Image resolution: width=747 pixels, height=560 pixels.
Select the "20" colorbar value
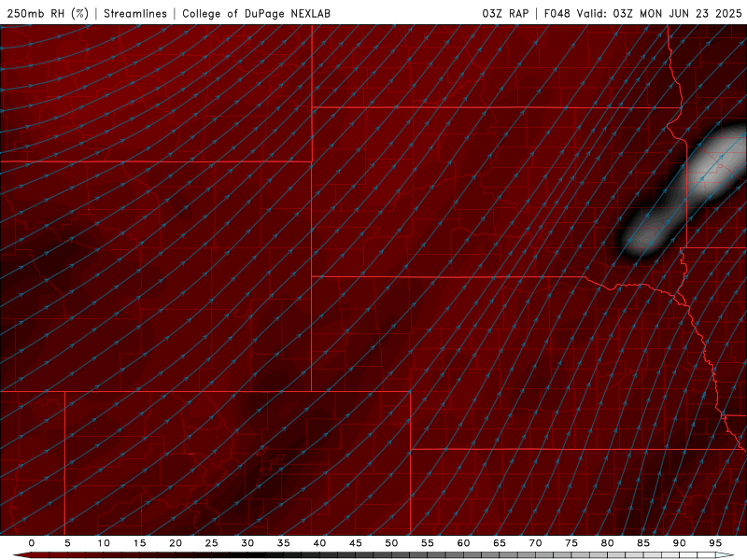pyautogui.click(x=176, y=543)
